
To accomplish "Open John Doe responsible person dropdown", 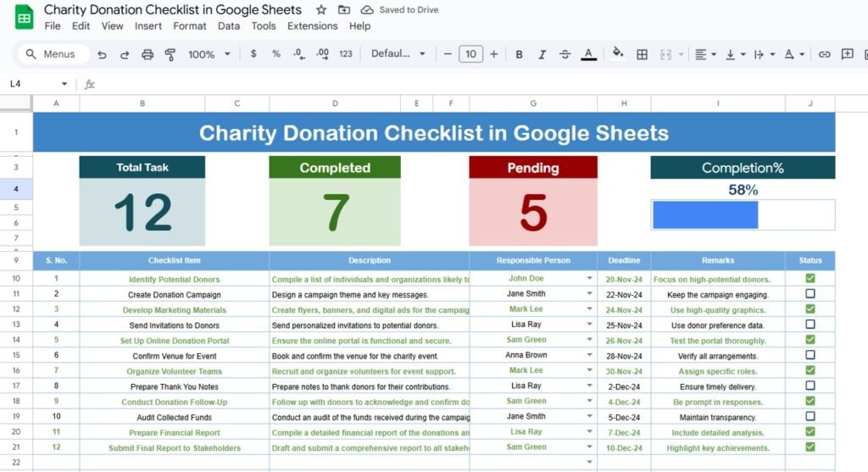I will (589, 278).
